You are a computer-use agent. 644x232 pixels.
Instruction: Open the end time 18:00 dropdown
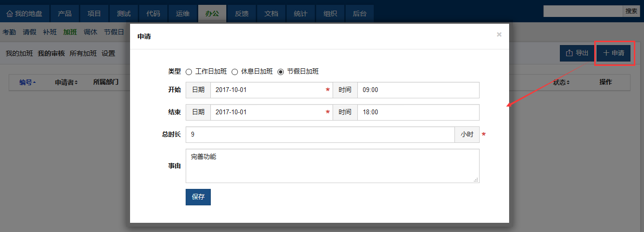(x=418, y=112)
